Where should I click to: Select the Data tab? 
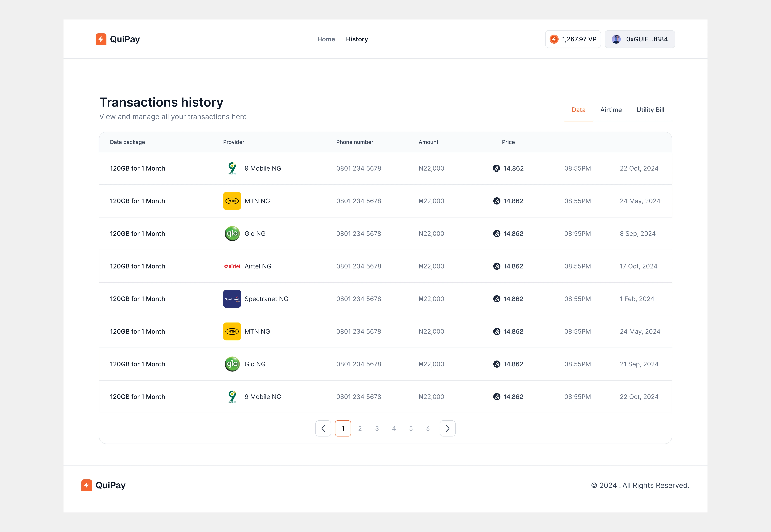click(579, 110)
